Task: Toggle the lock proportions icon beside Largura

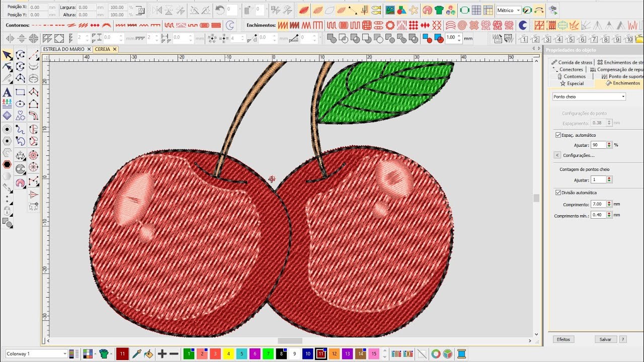Action: click(140, 11)
